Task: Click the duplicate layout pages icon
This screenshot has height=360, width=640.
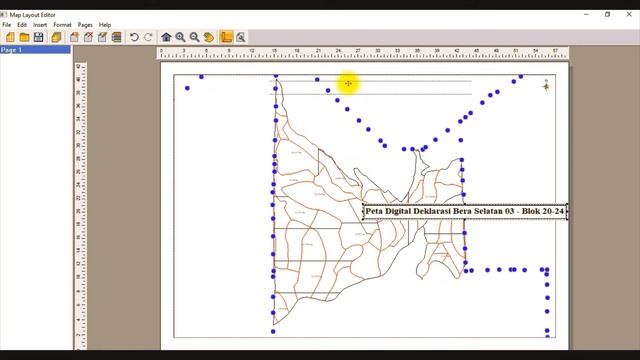Action: [x=56, y=37]
